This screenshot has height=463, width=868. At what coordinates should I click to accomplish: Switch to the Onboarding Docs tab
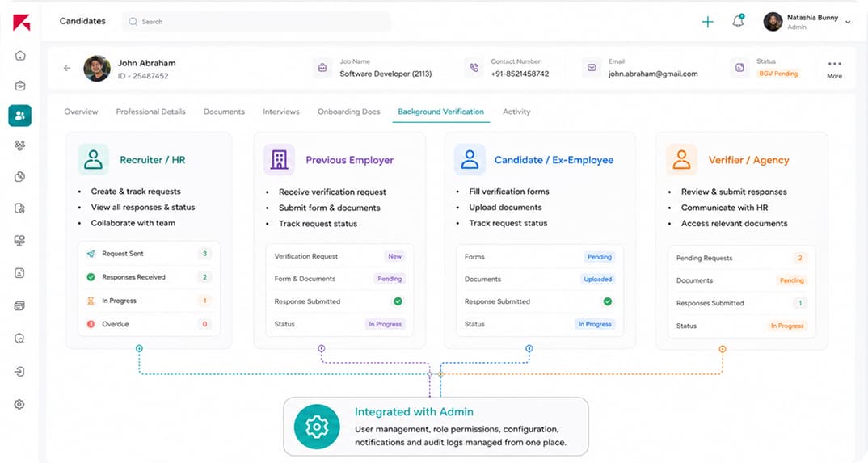[349, 112]
